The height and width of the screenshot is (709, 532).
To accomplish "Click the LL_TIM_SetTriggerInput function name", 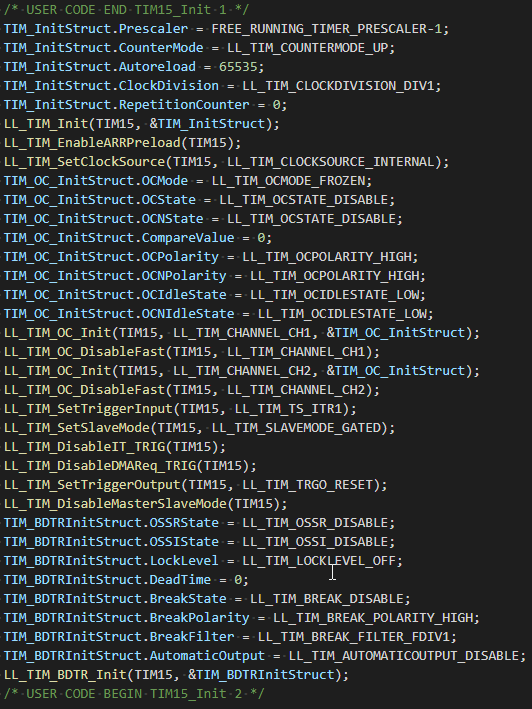I will (x=88, y=408).
